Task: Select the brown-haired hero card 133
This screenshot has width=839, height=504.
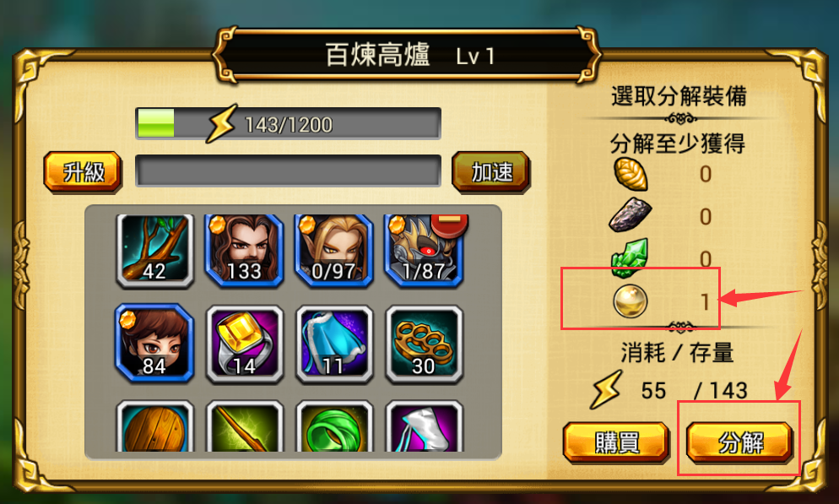Action: point(245,251)
